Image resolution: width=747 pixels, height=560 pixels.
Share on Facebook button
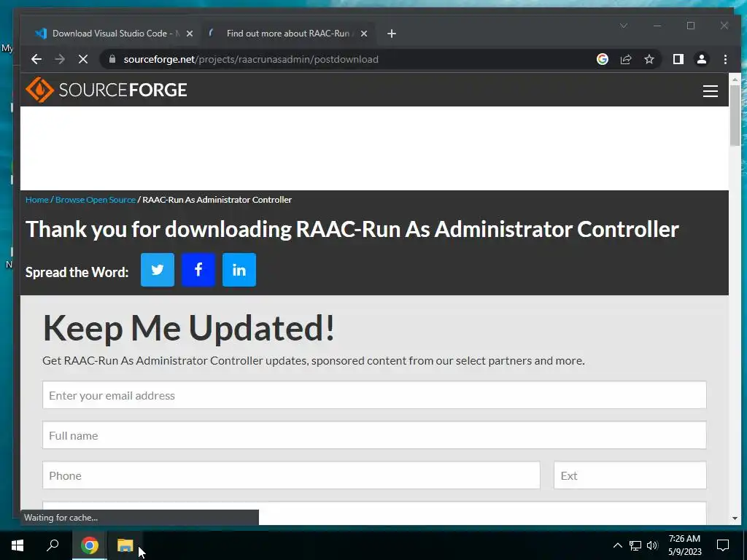tap(198, 270)
